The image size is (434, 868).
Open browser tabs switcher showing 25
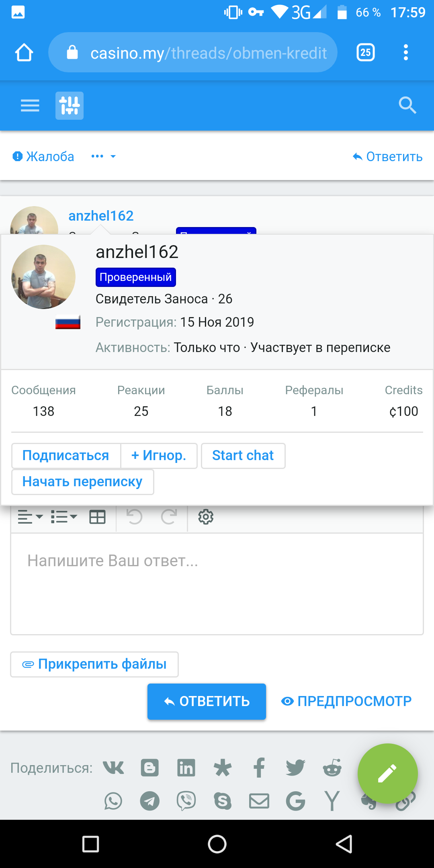366,53
